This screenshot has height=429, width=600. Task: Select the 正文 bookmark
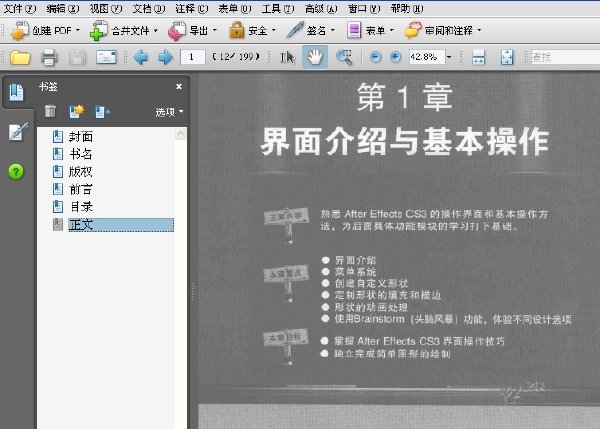(121, 225)
